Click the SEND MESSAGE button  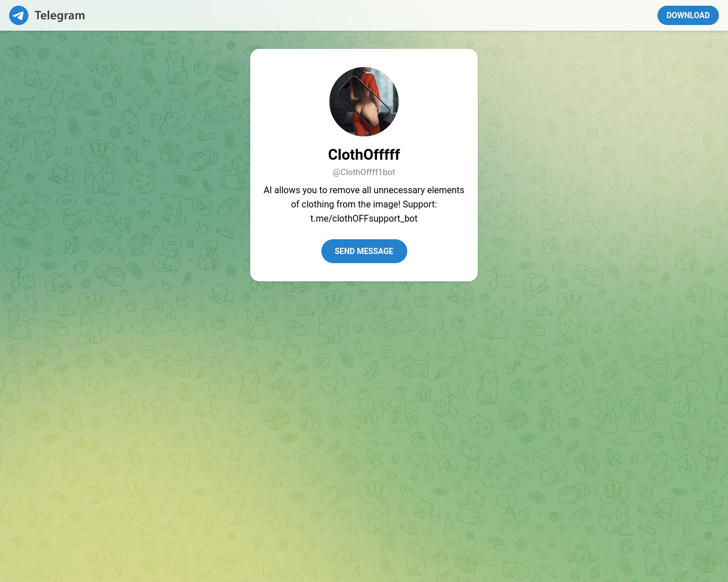point(364,251)
